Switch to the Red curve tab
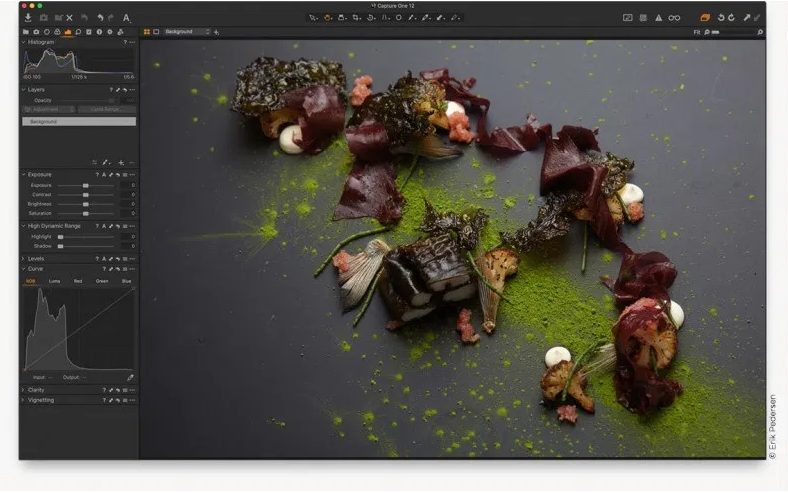 (78, 281)
